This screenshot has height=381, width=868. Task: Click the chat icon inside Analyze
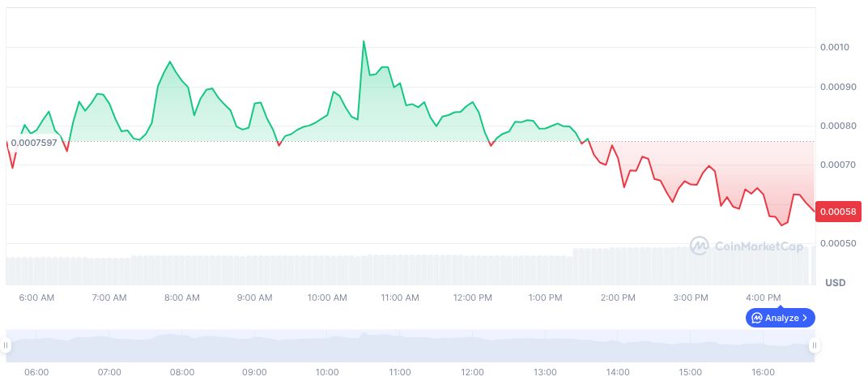tap(756, 318)
